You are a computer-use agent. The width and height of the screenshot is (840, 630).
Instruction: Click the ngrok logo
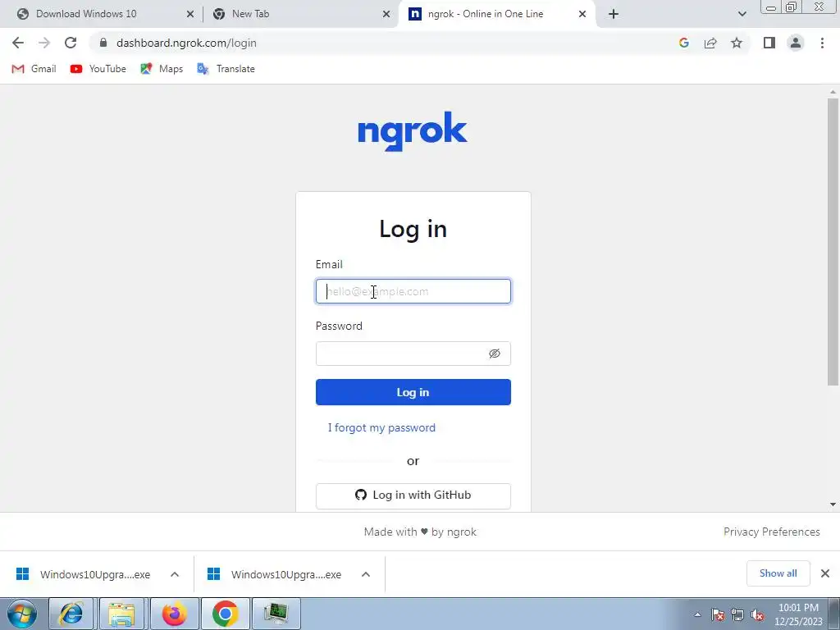[413, 130]
